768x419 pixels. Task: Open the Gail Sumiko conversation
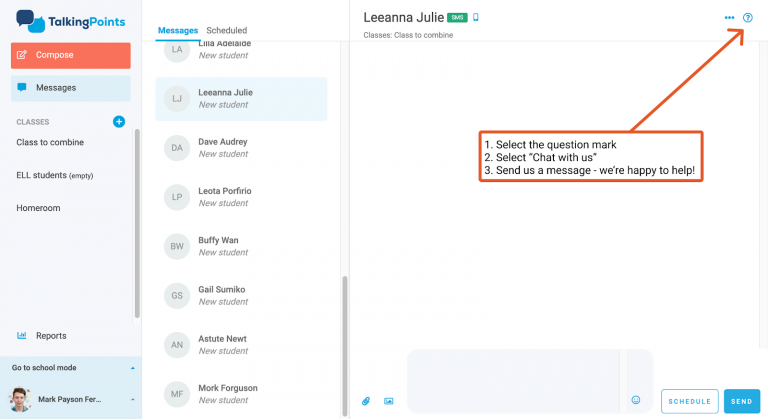click(241, 296)
